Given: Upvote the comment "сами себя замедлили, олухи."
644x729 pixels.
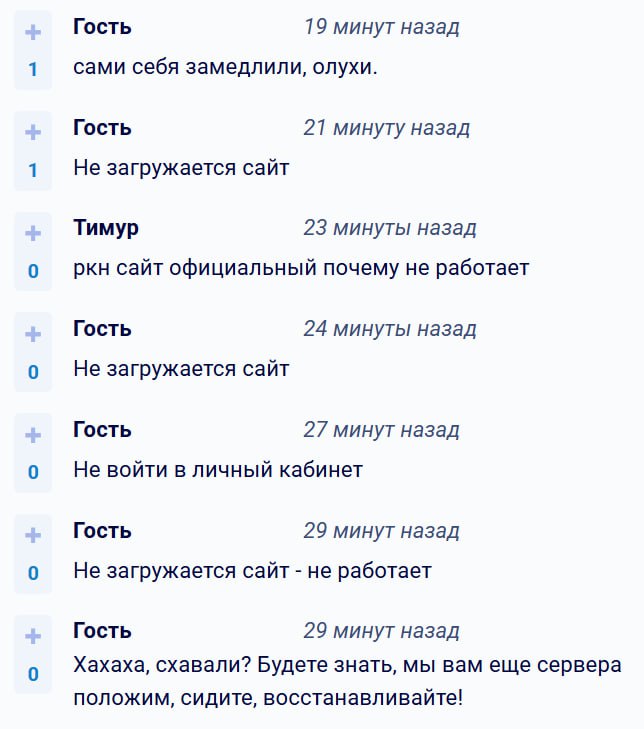Looking at the screenshot, I should coord(33,33).
